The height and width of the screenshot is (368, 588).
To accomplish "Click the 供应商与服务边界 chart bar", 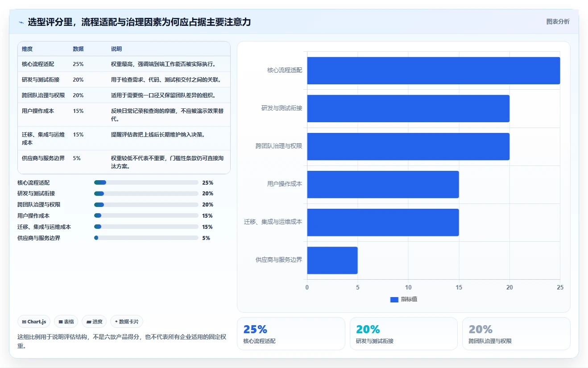I will pyautogui.click(x=332, y=260).
